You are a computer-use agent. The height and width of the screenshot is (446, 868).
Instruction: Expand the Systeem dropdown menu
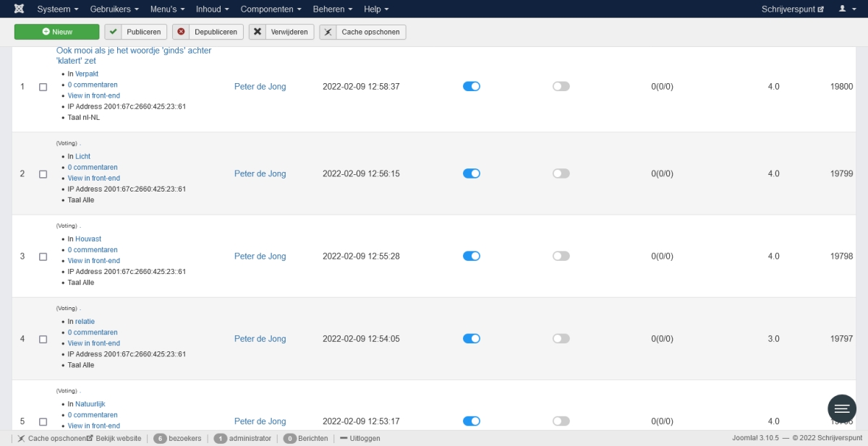click(58, 9)
